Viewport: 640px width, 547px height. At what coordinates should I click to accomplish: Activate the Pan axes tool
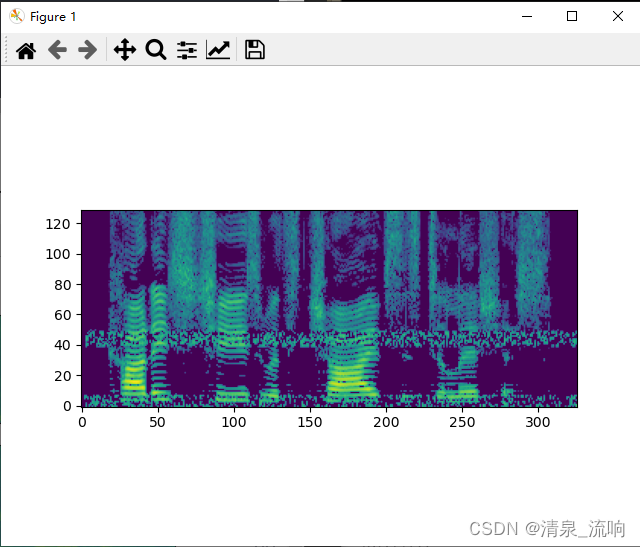125,50
